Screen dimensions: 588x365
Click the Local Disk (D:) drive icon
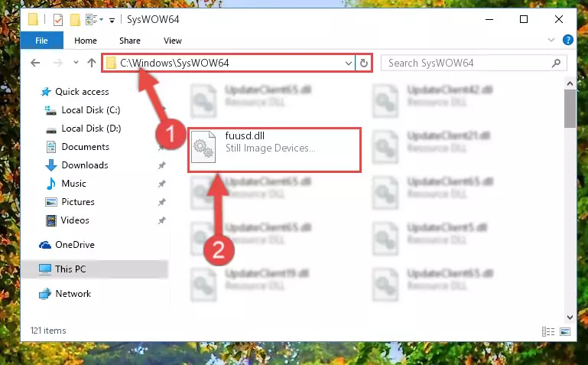(51, 130)
